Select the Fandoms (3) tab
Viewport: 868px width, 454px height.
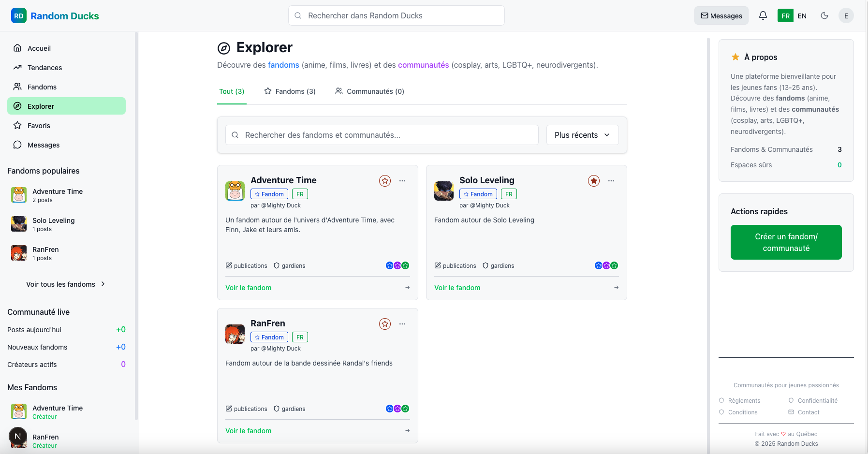(x=290, y=91)
